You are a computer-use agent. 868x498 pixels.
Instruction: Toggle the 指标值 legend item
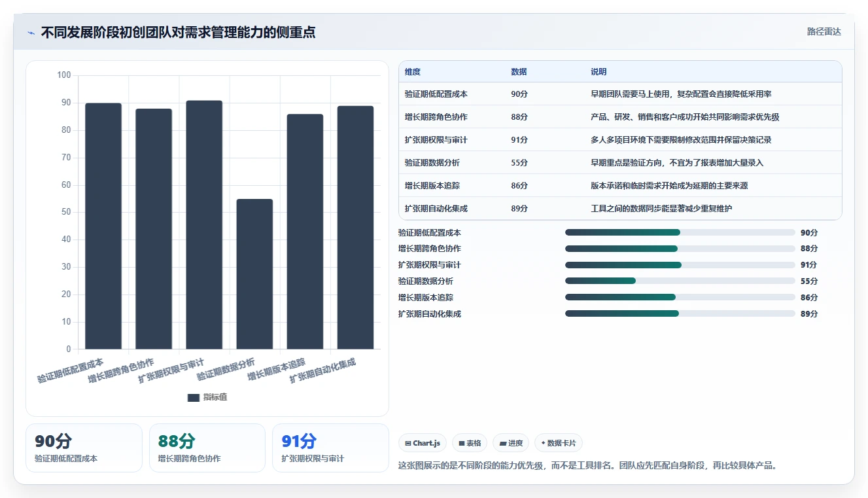207,397
